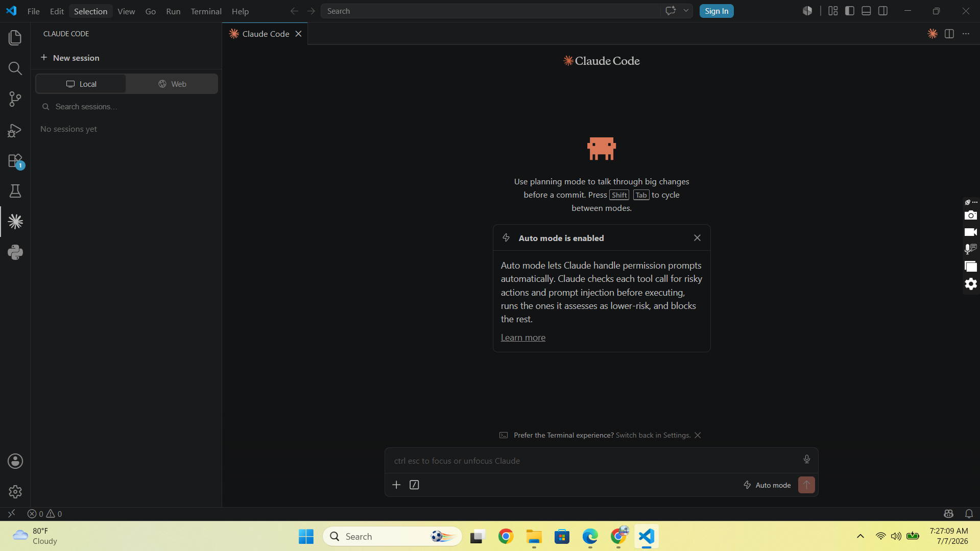Open the chat icon in the title bar
This screenshot has height=551, width=980.
(x=671, y=11)
